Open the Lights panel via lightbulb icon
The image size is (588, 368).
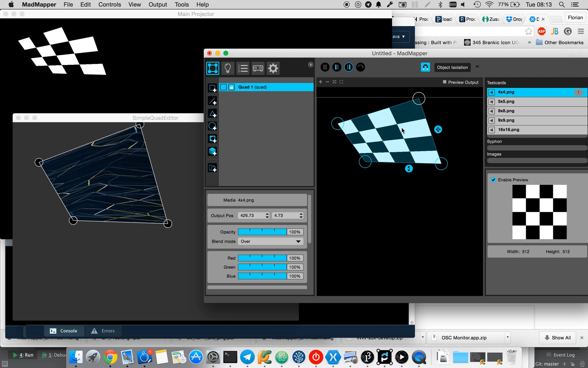click(x=228, y=68)
